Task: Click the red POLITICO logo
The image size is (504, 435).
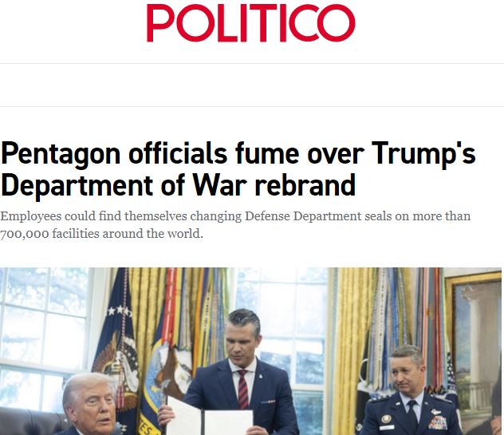Action: (x=250, y=23)
